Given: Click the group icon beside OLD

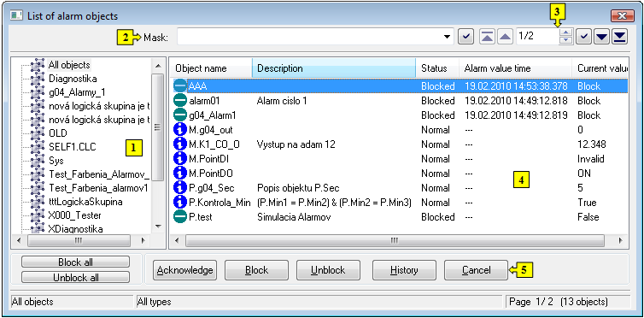Looking at the screenshot, I should (x=38, y=133).
